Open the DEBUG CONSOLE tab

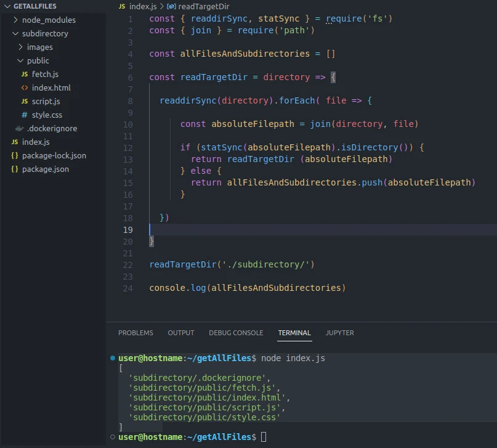(x=236, y=333)
